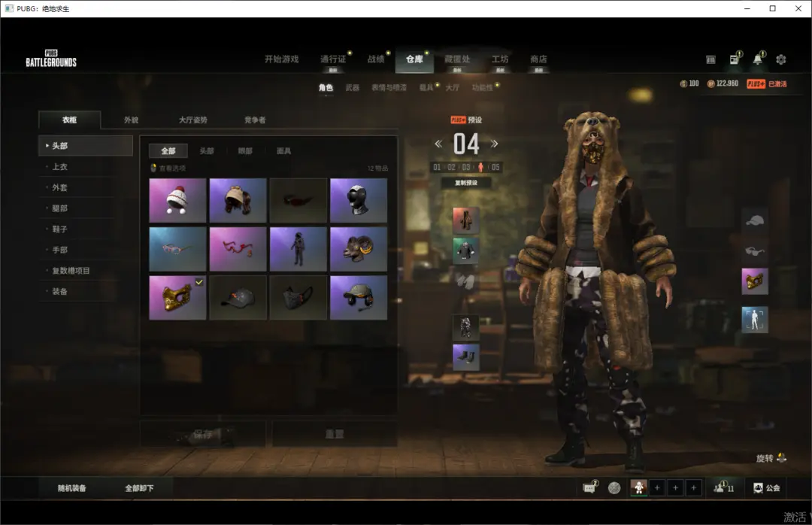Switch to the 大厅 lobby sub-tab
The image size is (812, 525).
coord(452,87)
